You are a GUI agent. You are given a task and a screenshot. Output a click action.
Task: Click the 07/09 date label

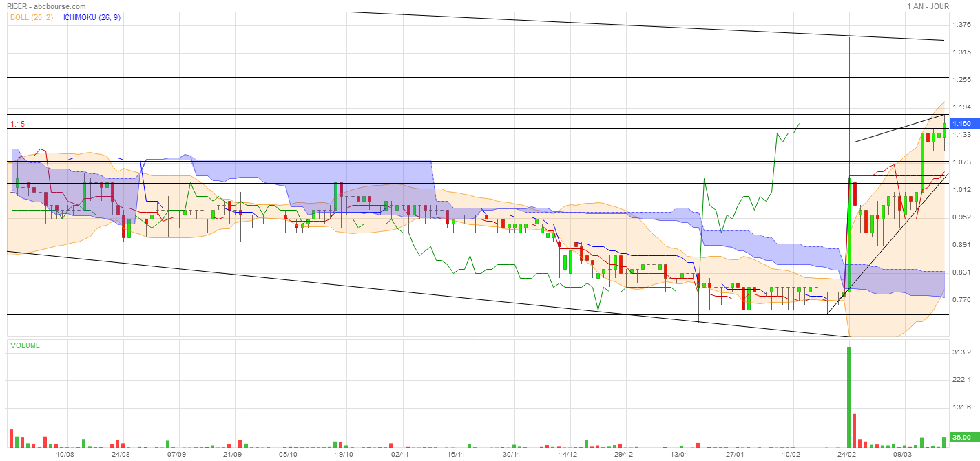[177, 454]
